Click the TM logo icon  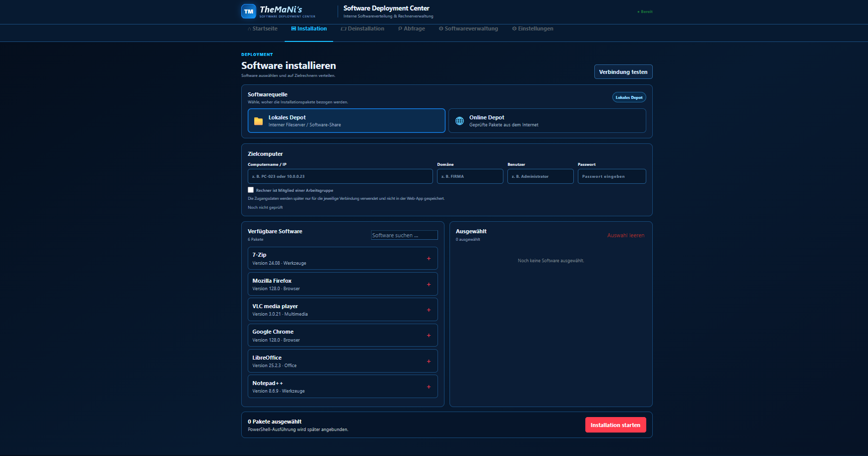pos(249,11)
